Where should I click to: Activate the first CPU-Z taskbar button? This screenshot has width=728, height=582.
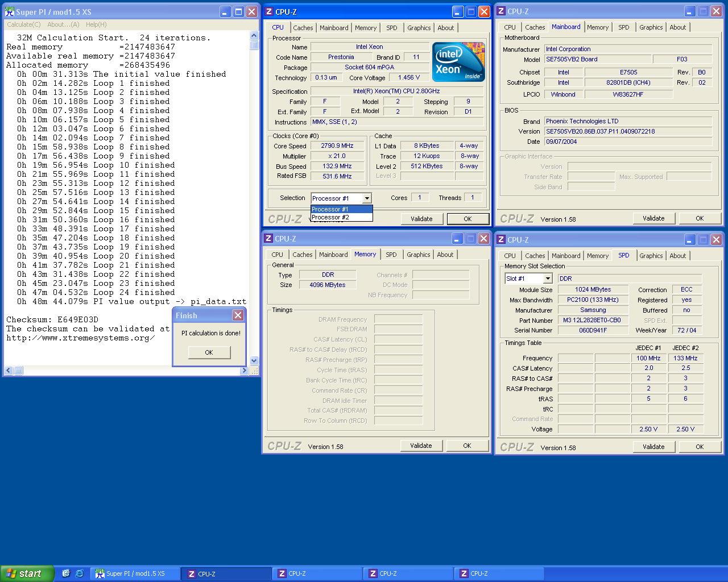226,573
